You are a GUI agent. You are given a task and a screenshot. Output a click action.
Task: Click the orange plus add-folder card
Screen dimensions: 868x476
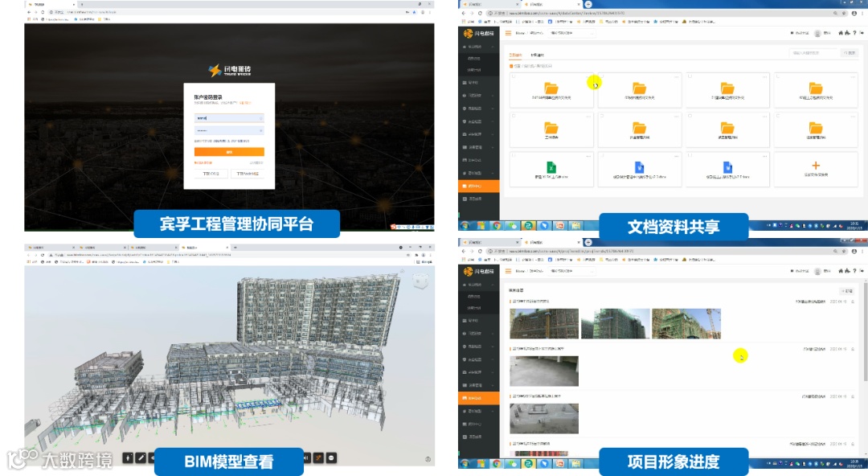click(816, 169)
